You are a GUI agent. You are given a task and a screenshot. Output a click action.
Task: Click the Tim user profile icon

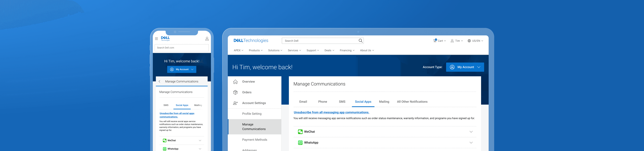[x=452, y=41]
